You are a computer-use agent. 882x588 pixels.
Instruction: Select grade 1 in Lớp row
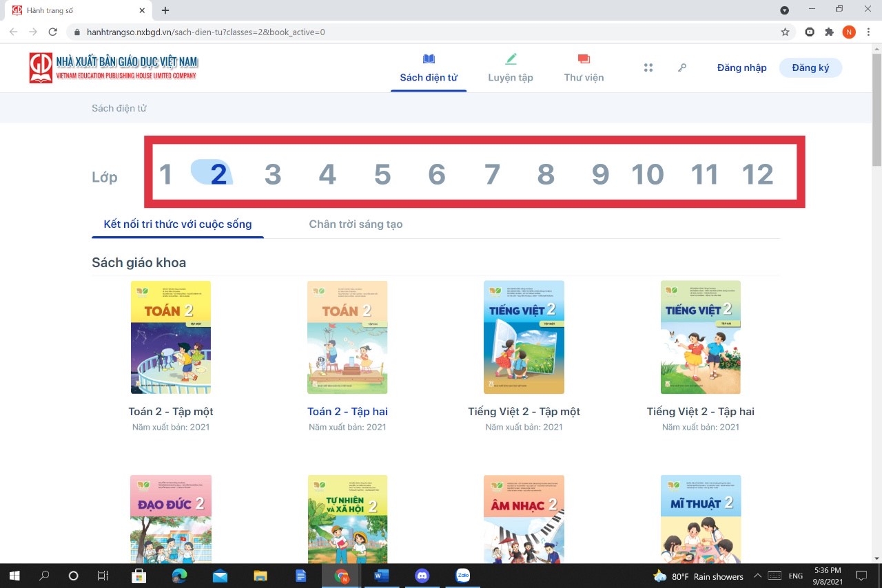pyautogui.click(x=165, y=175)
